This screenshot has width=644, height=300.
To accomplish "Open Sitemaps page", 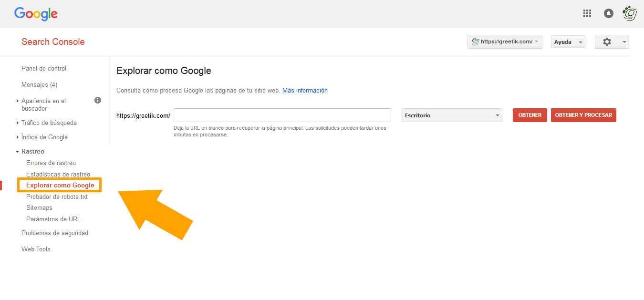I will coord(39,207).
